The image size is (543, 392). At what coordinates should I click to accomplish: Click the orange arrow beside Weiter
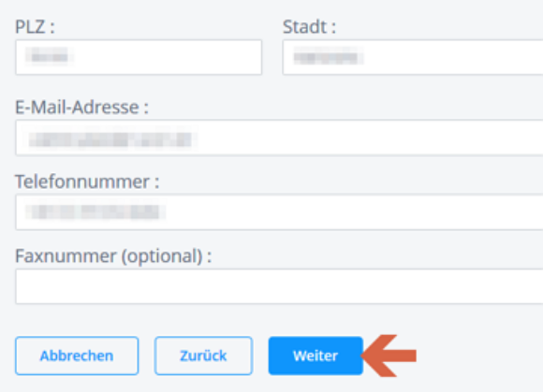tap(389, 356)
